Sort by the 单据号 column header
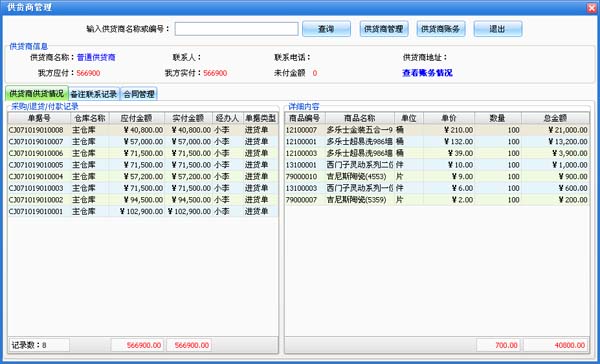Screen dimensions: 600x364 click(x=39, y=118)
